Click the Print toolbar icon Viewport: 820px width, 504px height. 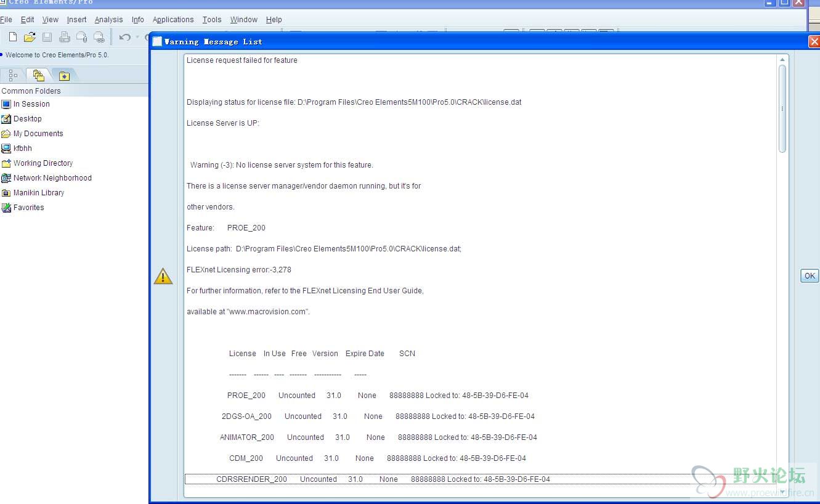pyautogui.click(x=64, y=38)
